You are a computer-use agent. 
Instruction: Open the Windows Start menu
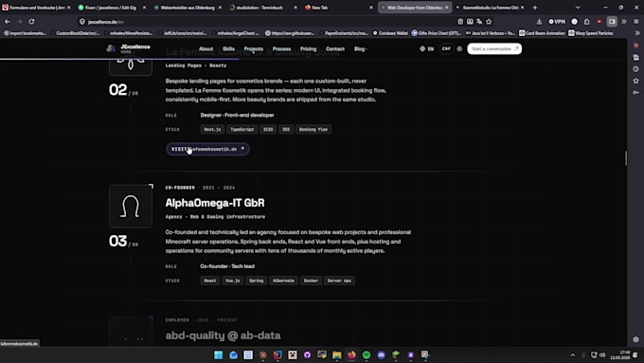[219, 354]
